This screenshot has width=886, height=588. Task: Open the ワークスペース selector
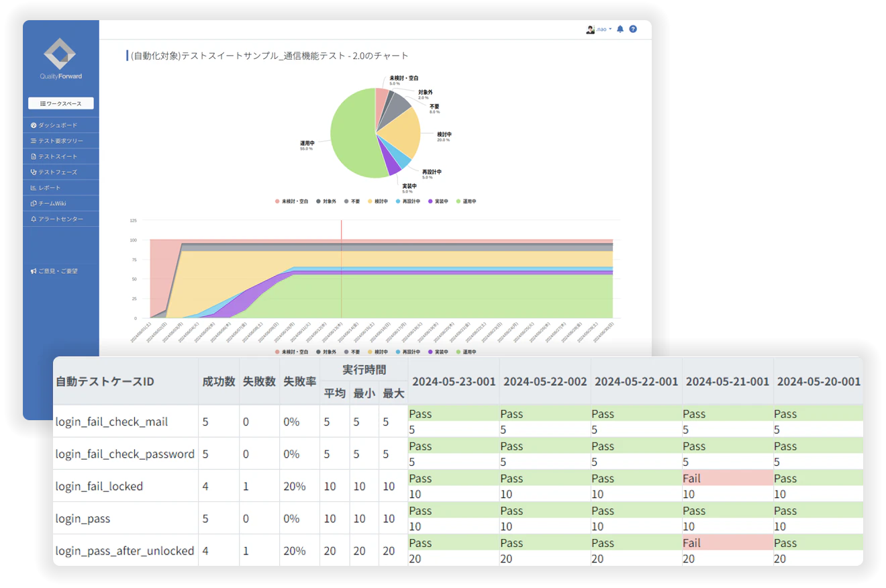[60, 103]
